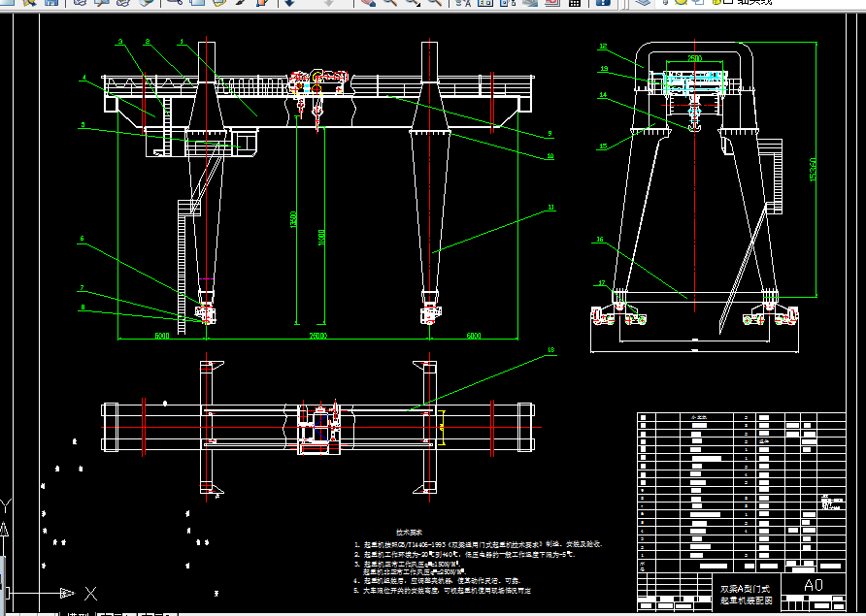This screenshot has width=866, height=616.
Task: Click the Plot Preview icon in toolbar
Action: (x=102, y=2)
